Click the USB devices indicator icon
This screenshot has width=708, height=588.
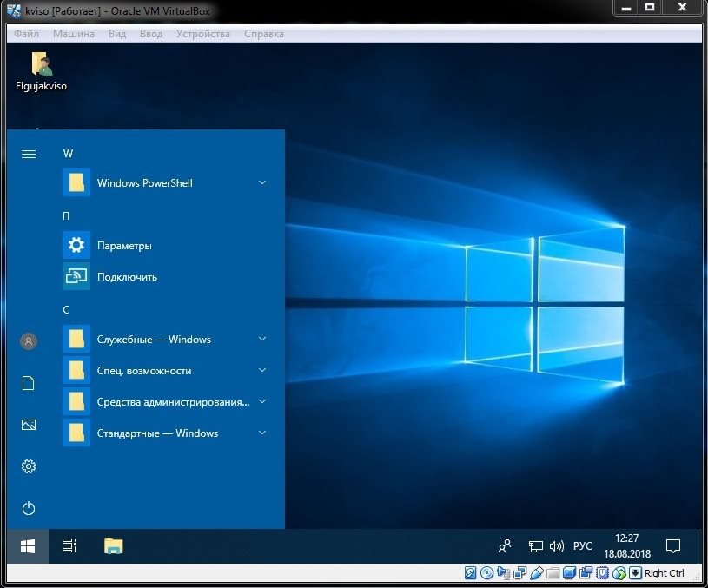point(536,573)
